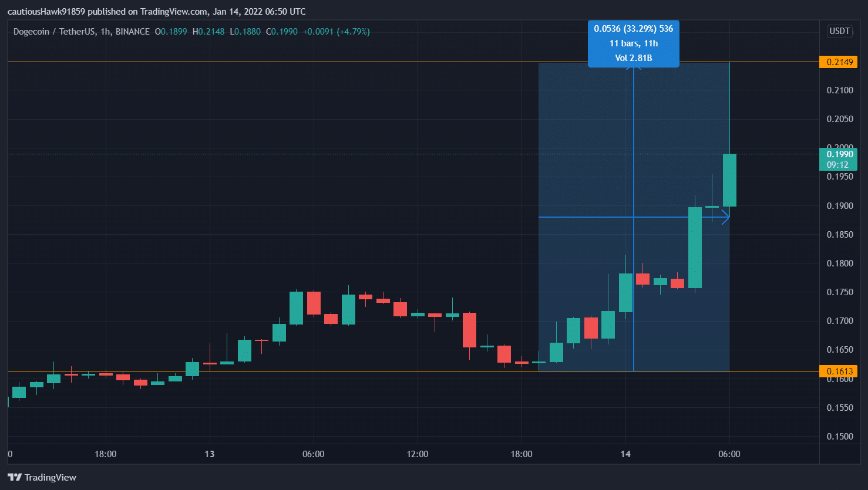The image size is (868, 490).
Task: Click the USDT currency label button
Action: 839,31
